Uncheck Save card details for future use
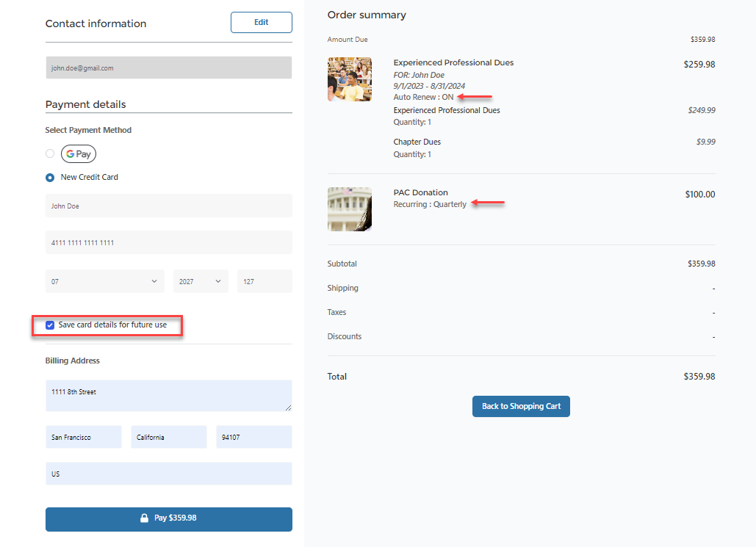The width and height of the screenshot is (756, 547). (x=51, y=325)
